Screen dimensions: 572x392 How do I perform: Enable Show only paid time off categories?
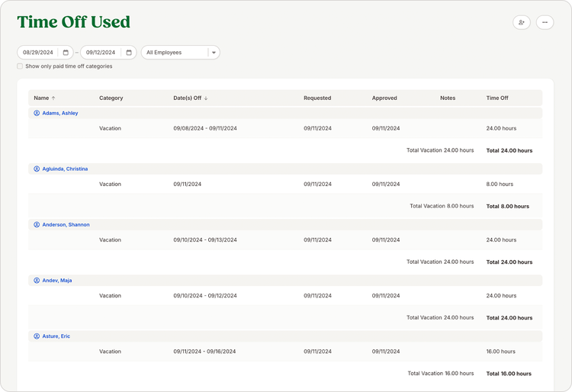(20, 66)
